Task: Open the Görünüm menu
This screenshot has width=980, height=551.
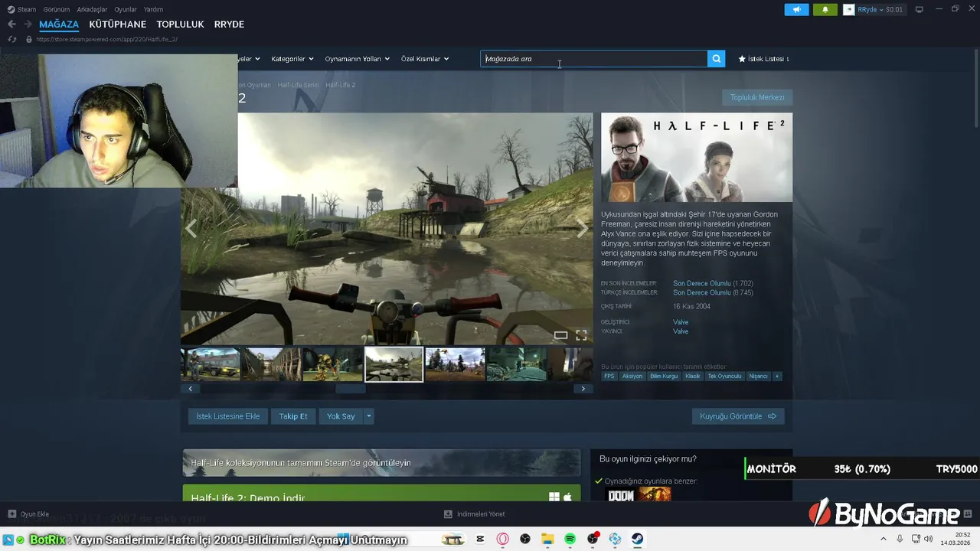Action: pyautogui.click(x=57, y=9)
